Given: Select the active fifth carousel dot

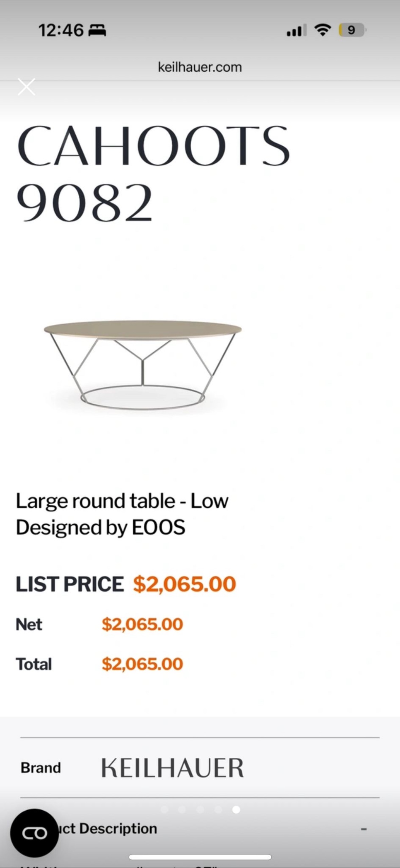Looking at the screenshot, I should pos(236,810).
